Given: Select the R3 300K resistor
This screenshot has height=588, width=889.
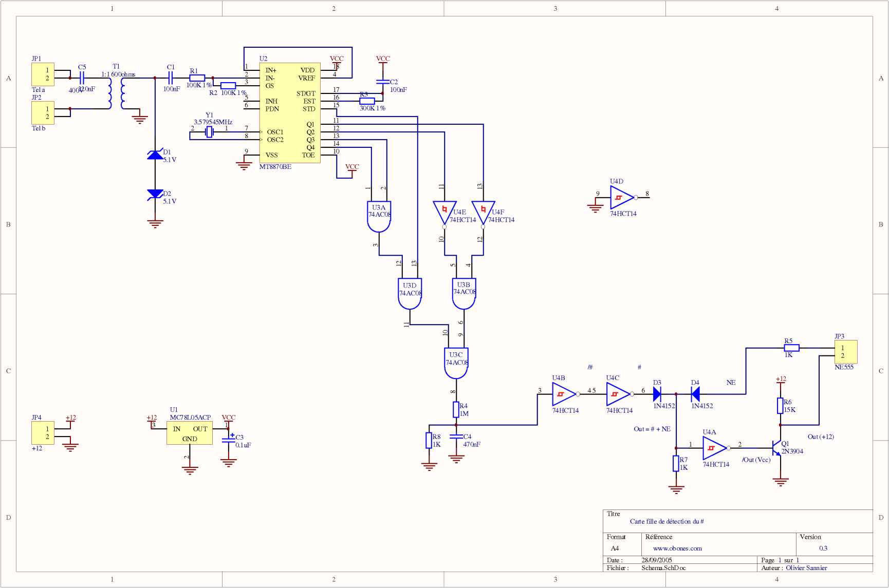Looking at the screenshot, I should tap(367, 101).
